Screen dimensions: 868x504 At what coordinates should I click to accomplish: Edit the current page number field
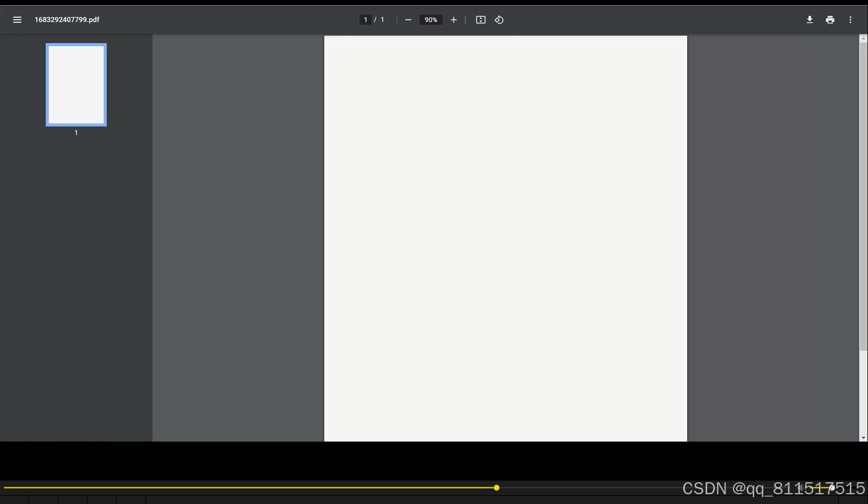[x=365, y=20]
